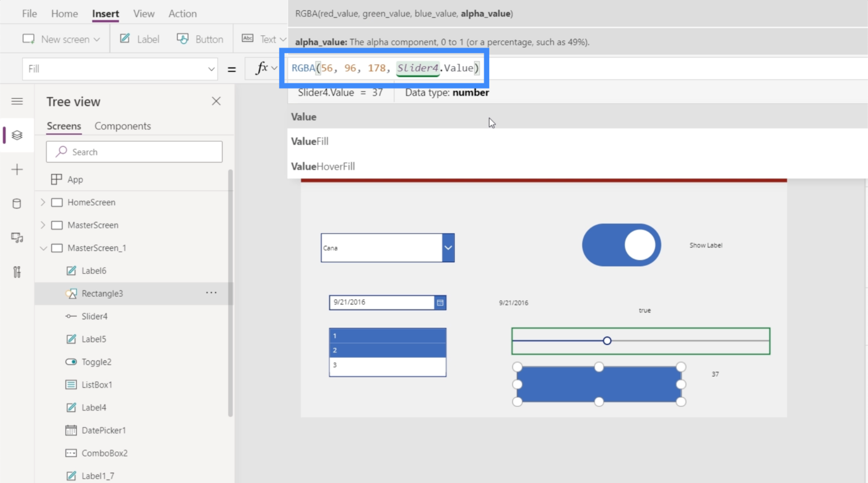The image size is (868, 483).
Task: Collapse the MasterScreen_1 node
Action: [43, 248]
